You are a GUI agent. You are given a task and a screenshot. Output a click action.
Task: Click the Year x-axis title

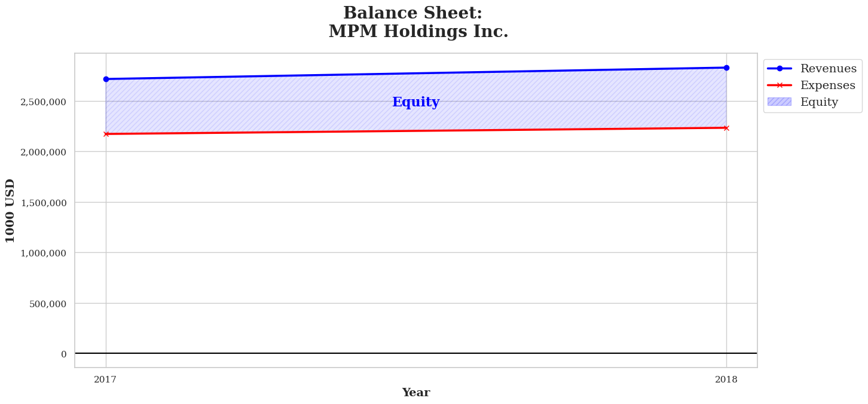pos(415,393)
